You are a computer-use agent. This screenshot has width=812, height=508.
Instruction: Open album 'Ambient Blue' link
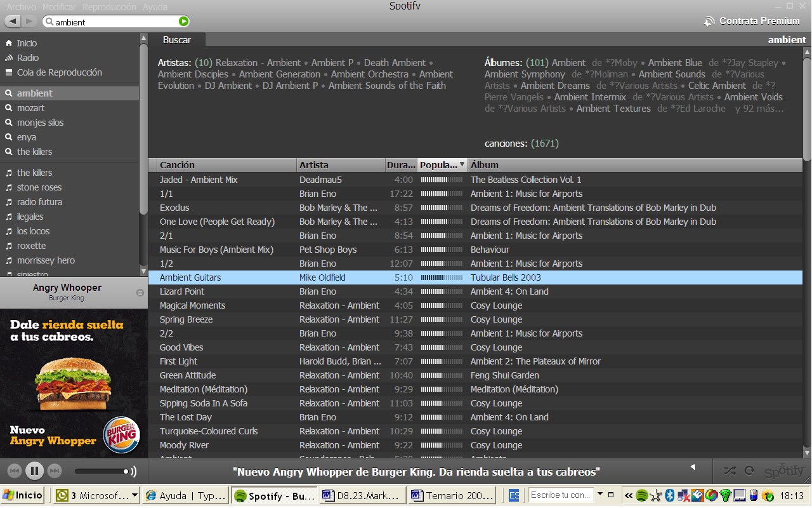click(x=675, y=63)
